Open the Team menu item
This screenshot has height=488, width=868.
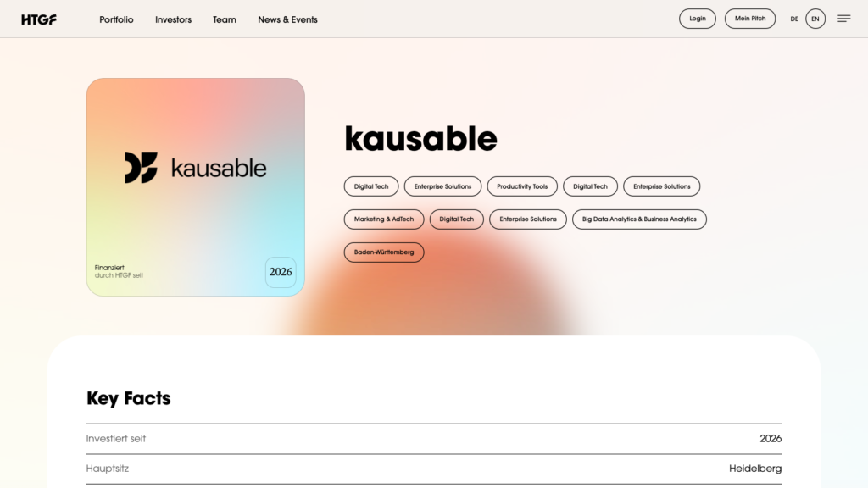224,19
